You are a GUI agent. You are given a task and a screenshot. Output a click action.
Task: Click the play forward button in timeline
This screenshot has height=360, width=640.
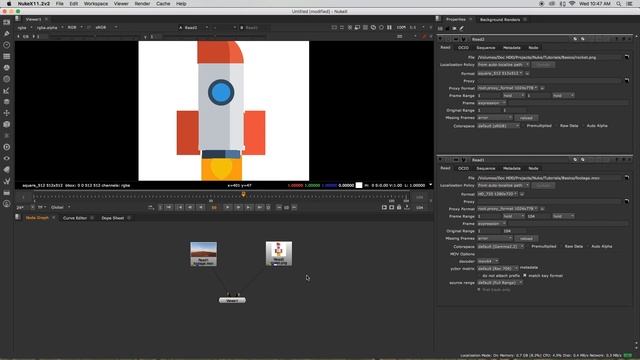tap(227, 207)
